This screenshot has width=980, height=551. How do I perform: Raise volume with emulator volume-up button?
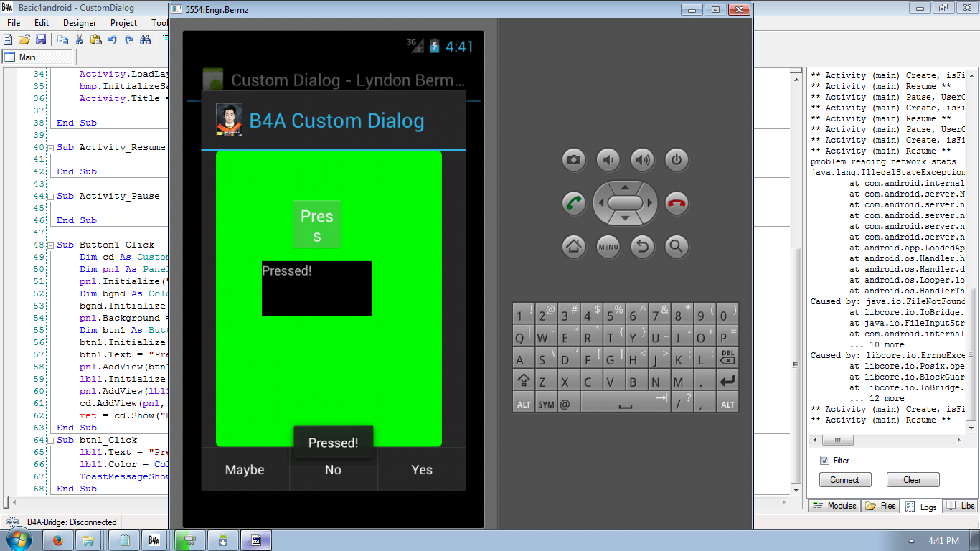[x=643, y=159]
